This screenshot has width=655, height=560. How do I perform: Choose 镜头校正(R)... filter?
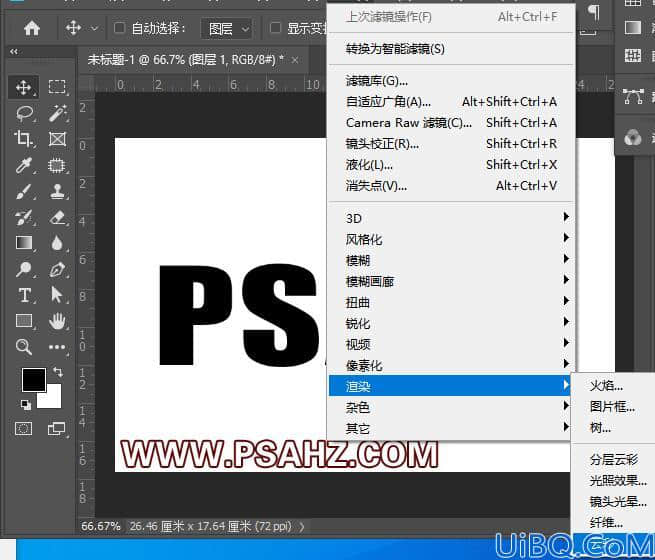[451, 144]
